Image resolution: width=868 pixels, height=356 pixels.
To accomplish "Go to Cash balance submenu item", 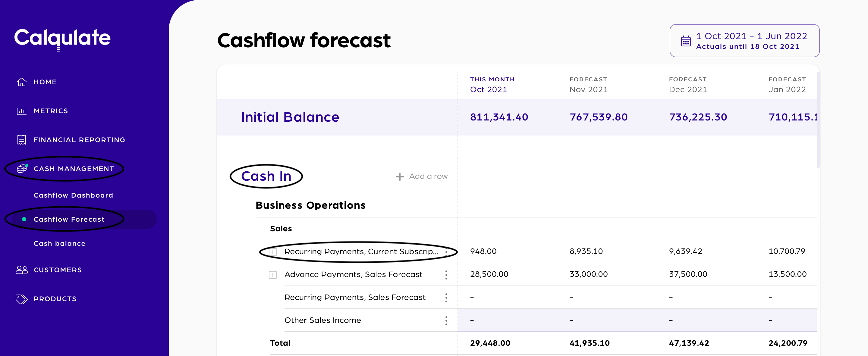I will tap(60, 244).
